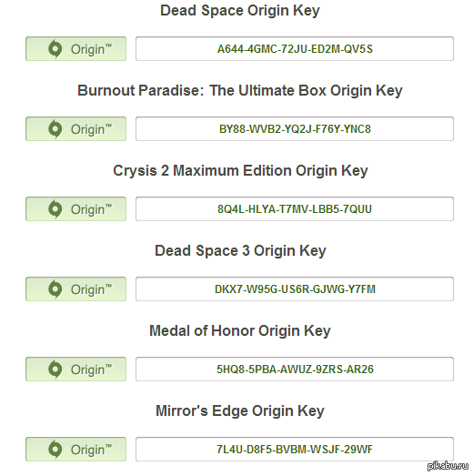The height and width of the screenshot is (476, 473).
Task: Click the Origin swirl icon for Burnout Paradise
Action: [55, 129]
